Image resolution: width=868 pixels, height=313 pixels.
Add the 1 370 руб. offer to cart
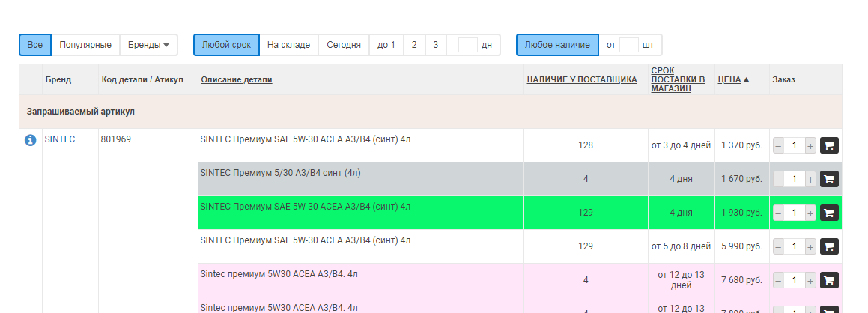coord(829,145)
